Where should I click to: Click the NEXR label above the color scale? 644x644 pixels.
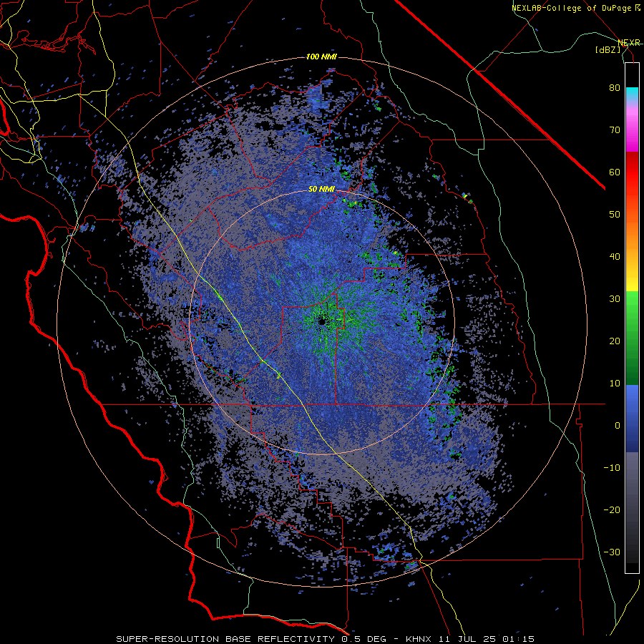click(x=628, y=42)
